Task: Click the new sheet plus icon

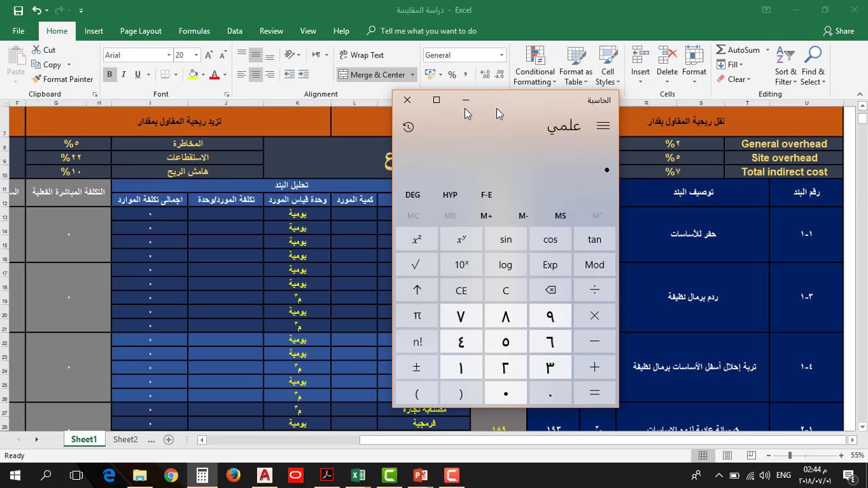Action: coord(168,440)
